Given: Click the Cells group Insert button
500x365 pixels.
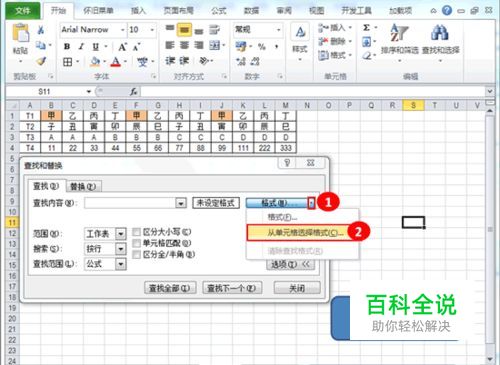Looking at the screenshot, I should click(335, 27).
